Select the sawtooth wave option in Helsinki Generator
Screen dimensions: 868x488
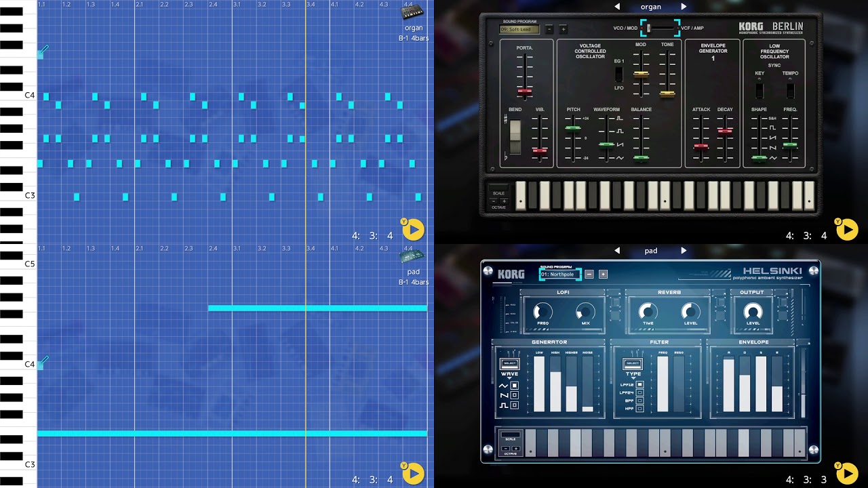pyautogui.click(x=515, y=395)
